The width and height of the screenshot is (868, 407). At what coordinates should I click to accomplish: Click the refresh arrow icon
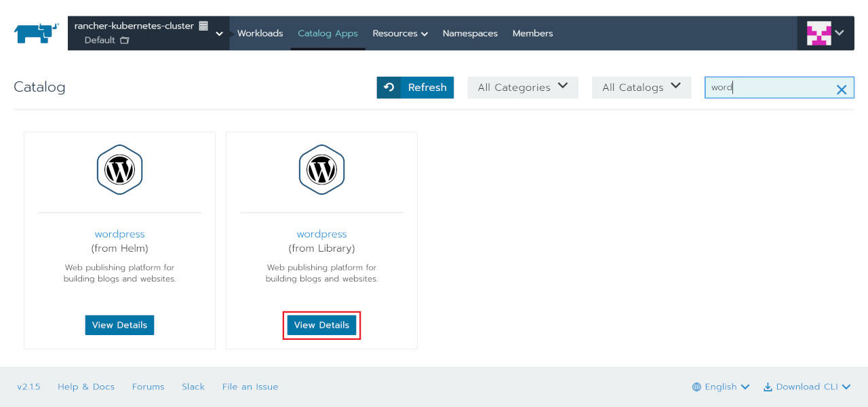click(x=389, y=88)
